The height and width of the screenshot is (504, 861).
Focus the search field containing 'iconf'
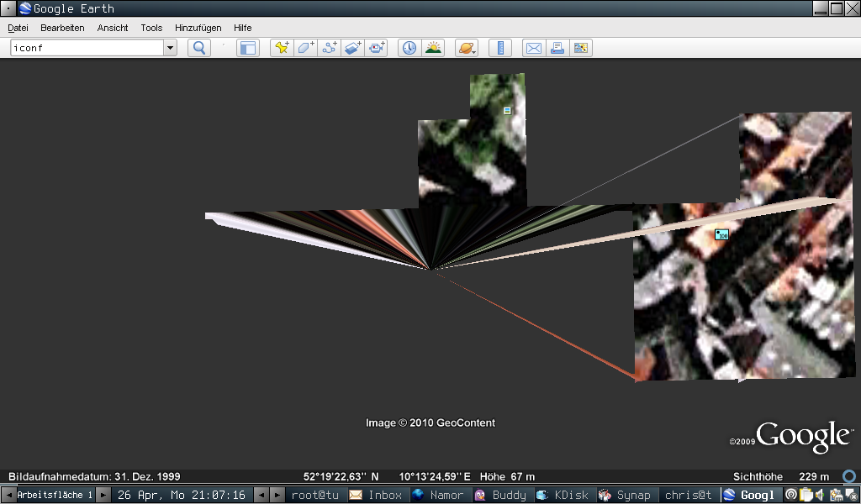(87, 48)
